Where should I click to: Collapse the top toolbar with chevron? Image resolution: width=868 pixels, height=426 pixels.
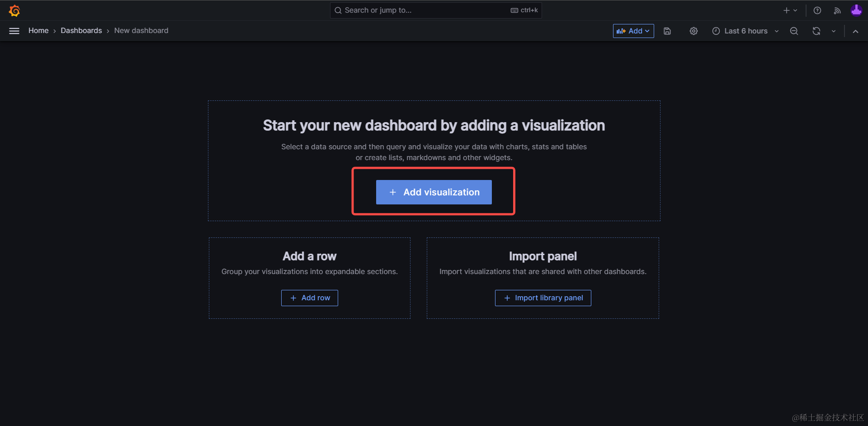(855, 31)
